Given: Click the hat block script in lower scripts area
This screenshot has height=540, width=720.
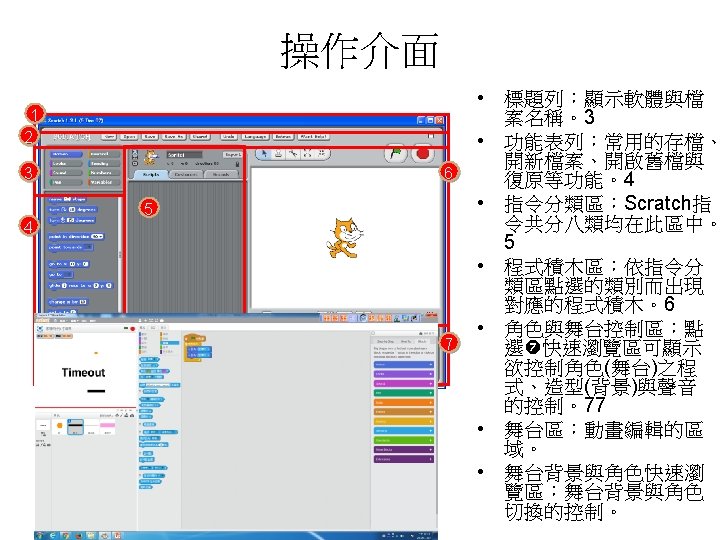Looking at the screenshot, I should pos(195,338).
